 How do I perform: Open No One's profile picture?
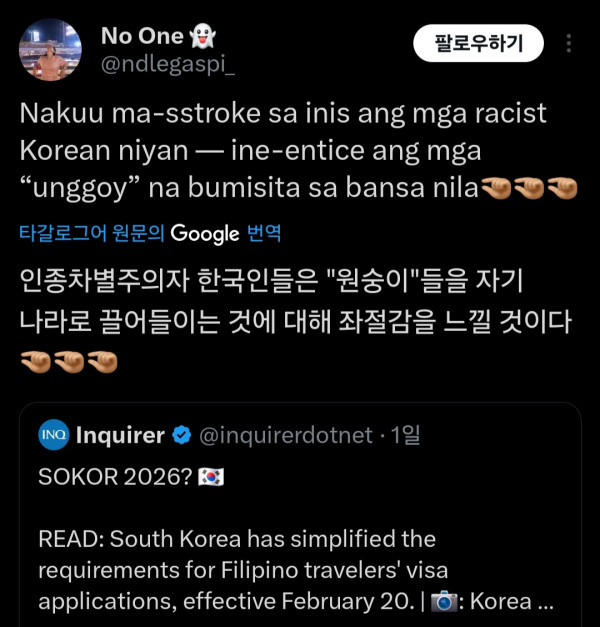[x=50, y=50]
